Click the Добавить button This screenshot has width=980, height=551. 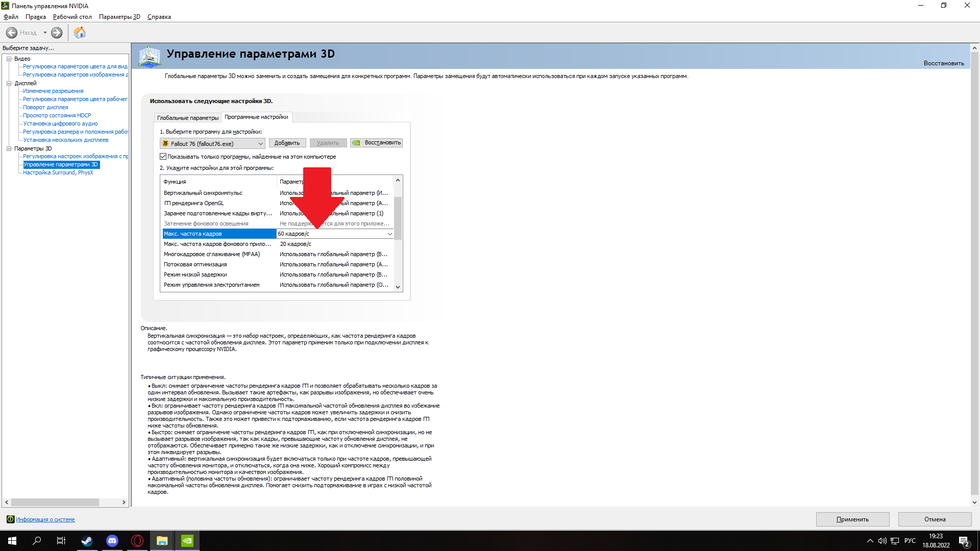[287, 143]
